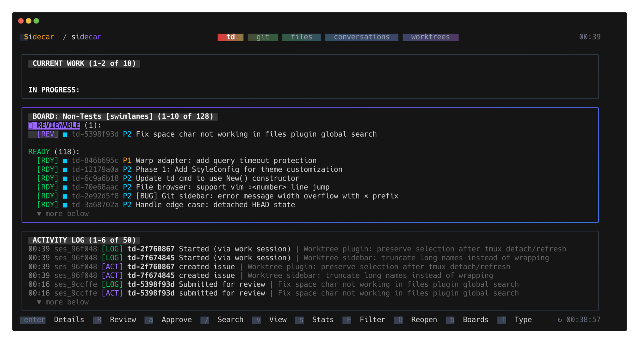644x348 pixels.
Task: Collapse the READY (118) section
Action: pyautogui.click(x=54, y=152)
